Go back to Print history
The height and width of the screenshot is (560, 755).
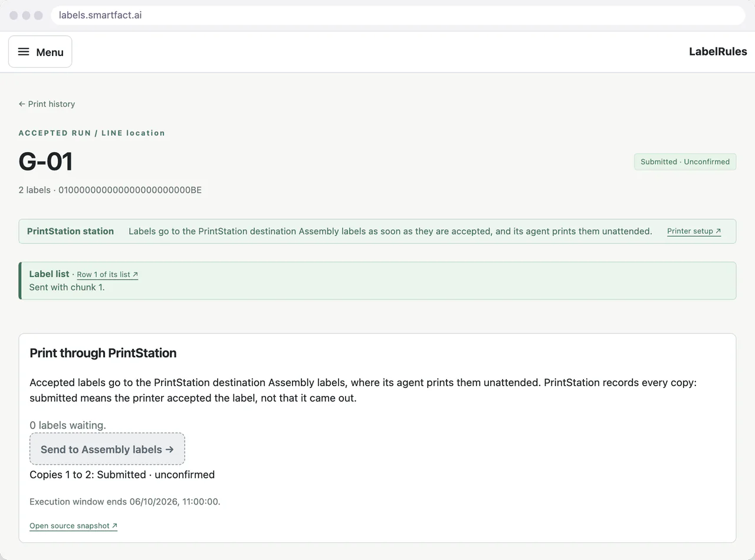[x=47, y=104]
